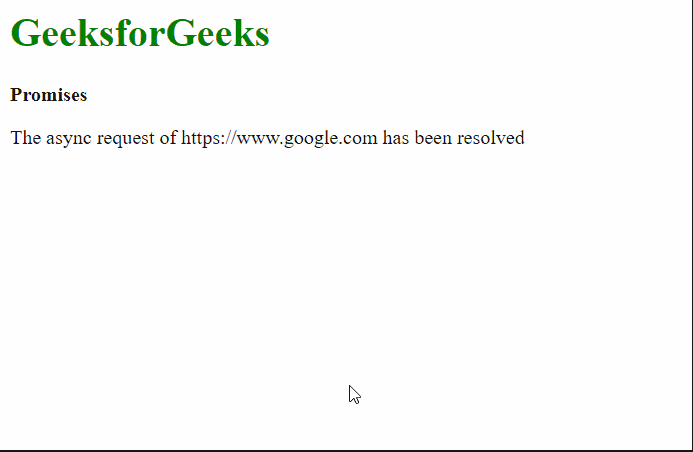This screenshot has height=452, width=693.
Task: Click the "google" part of the URL
Action: [310, 139]
